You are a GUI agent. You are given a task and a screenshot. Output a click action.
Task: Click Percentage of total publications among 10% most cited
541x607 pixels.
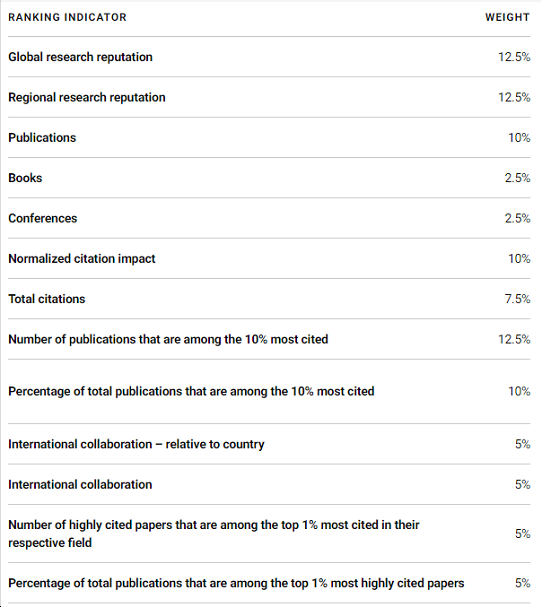pyautogui.click(x=191, y=391)
